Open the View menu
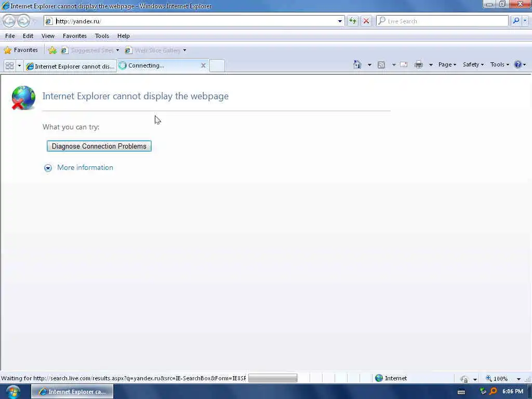The width and height of the screenshot is (532, 399). tap(48, 36)
